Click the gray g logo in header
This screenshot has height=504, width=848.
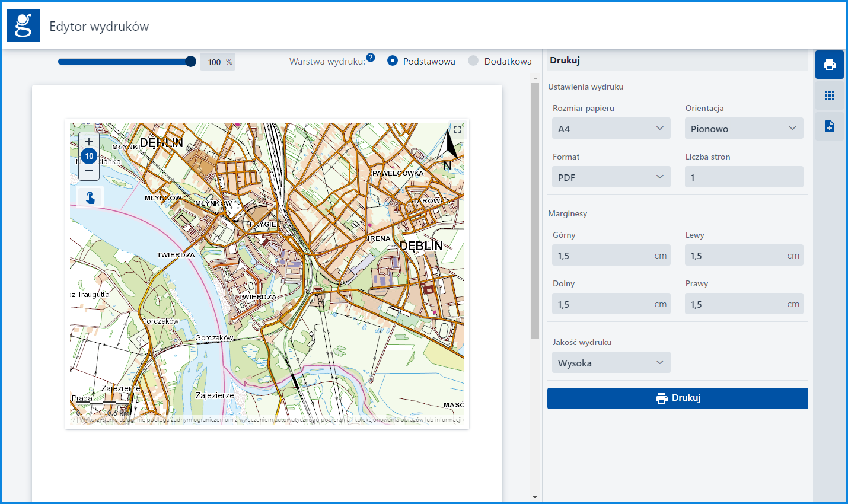[x=23, y=25]
